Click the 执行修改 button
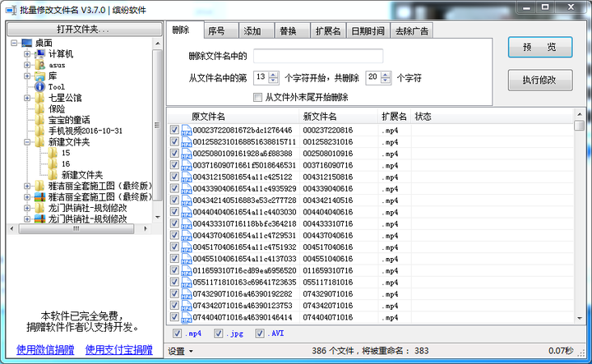Screen dimensions: 592x364 coord(540,80)
